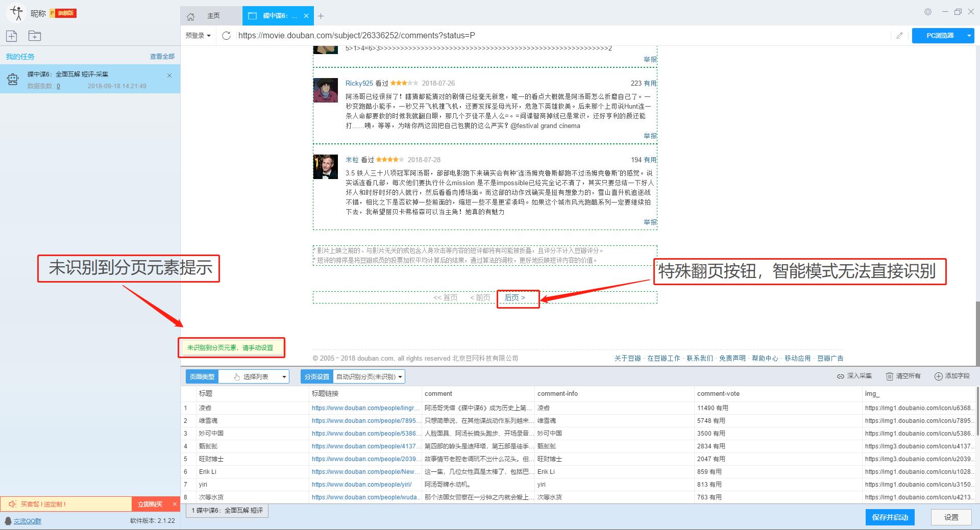This screenshot has width=980, height=530.
Task: Click 举报 under Ricky925's comment
Action: pyautogui.click(x=650, y=136)
